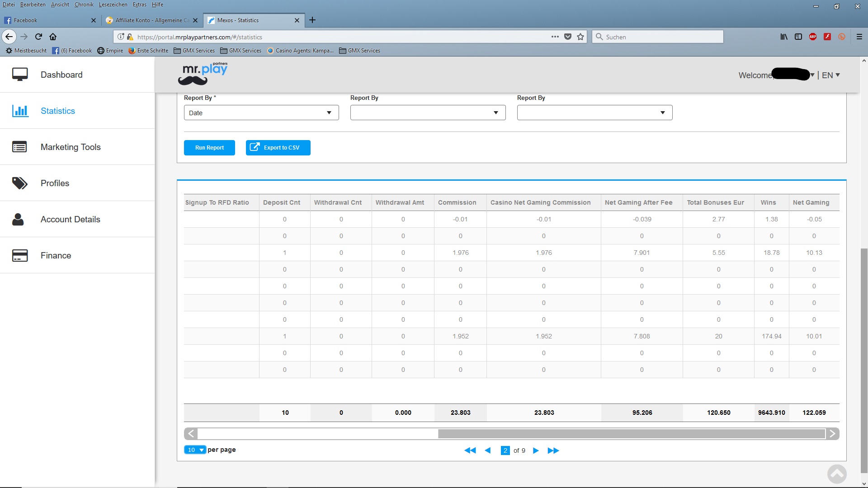Open the Bearbeiten menu
The width and height of the screenshot is (868, 488).
pyautogui.click(x=33, y=5)
